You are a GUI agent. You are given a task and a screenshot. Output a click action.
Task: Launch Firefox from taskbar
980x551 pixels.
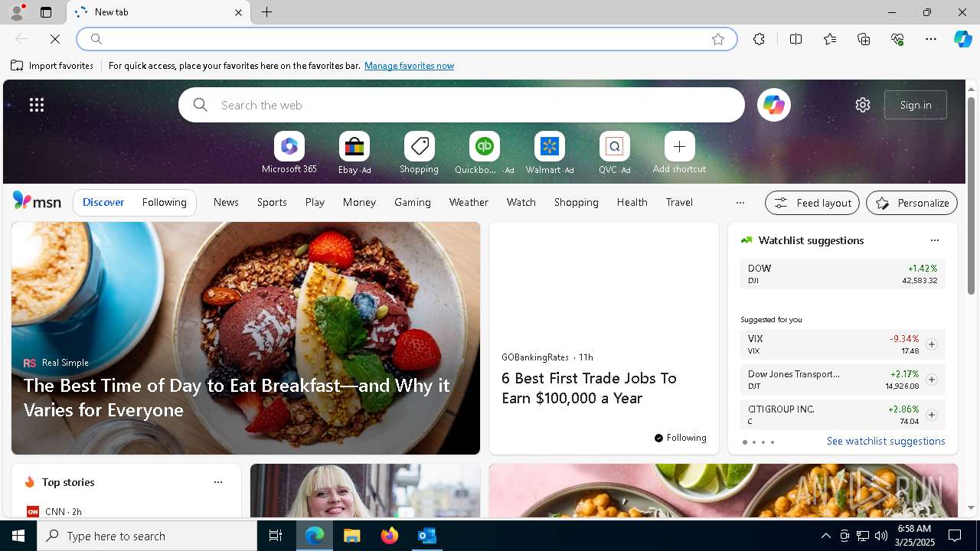click(x=389, y=536)
